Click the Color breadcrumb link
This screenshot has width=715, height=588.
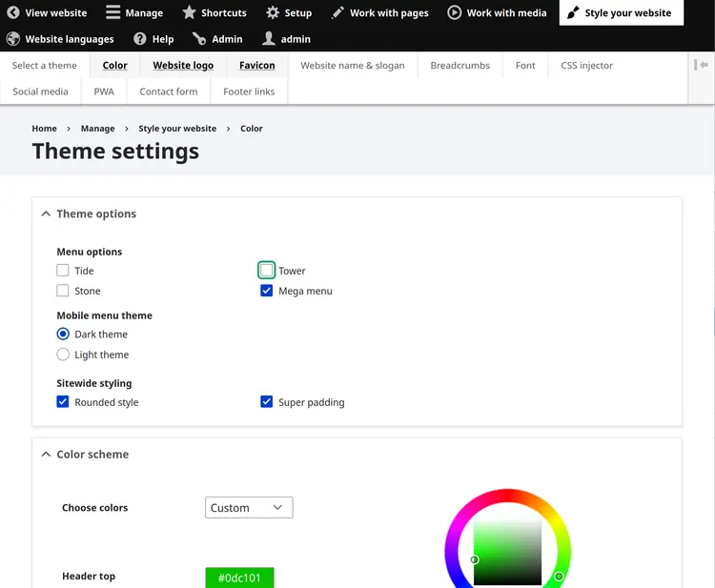coord(252,129)
